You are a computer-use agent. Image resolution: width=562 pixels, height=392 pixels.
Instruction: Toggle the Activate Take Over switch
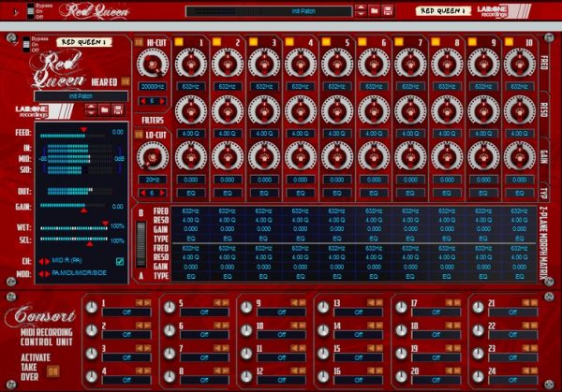52,370
